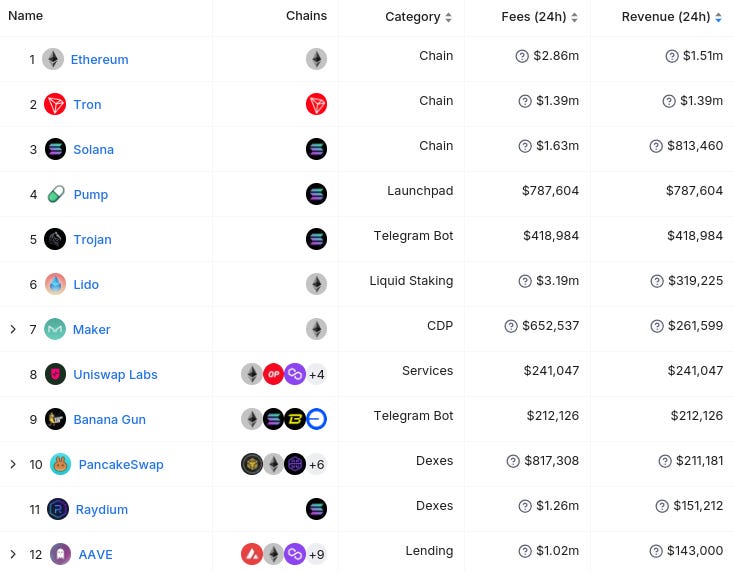Select Pump fees value $787,604
734x572 pixels.
click(x=550, y=191)
